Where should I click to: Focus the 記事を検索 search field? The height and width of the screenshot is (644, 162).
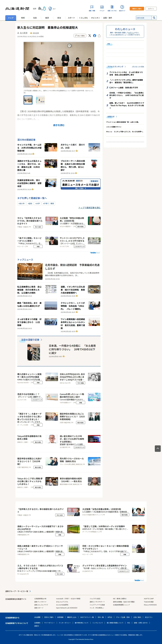pos(144,18)
